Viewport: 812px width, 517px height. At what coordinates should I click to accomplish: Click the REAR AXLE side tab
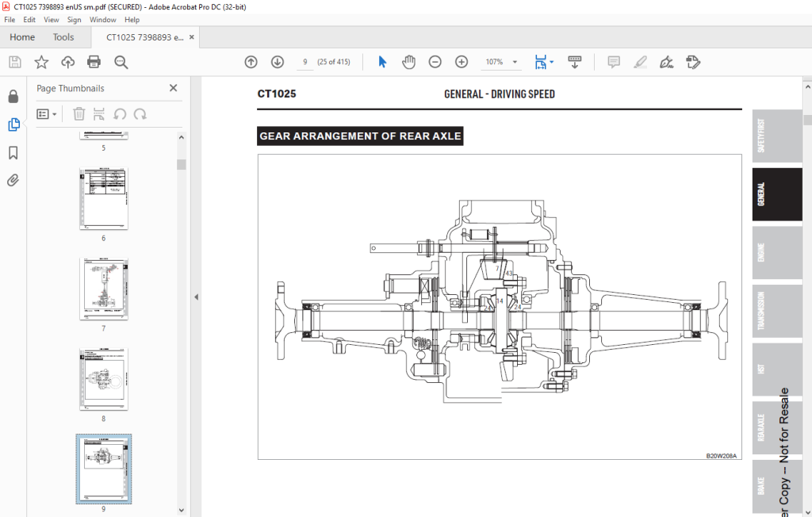pos(777,427)
